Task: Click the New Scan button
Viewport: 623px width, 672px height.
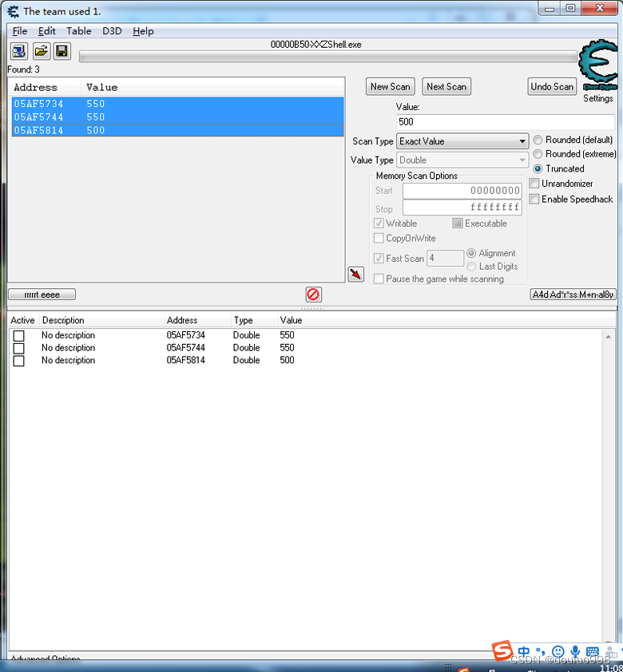Action: pyautogui.click(x=391, y=86)
